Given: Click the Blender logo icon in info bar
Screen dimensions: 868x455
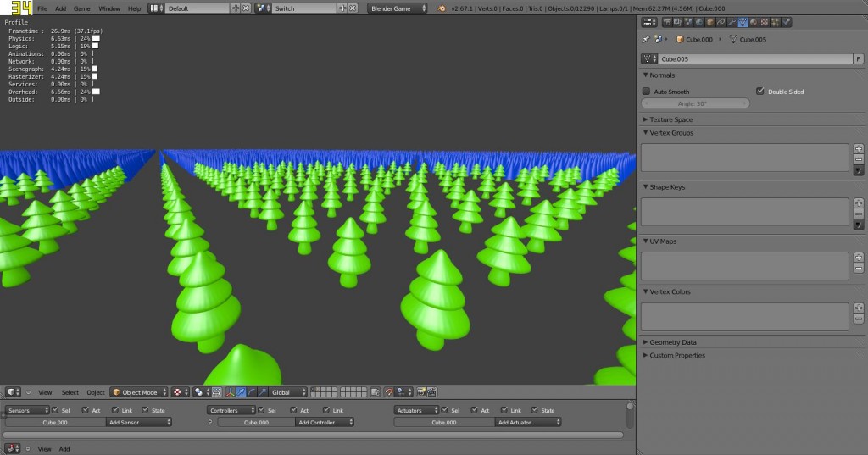Looking at the screenshot, I should (x=441, y=8).
